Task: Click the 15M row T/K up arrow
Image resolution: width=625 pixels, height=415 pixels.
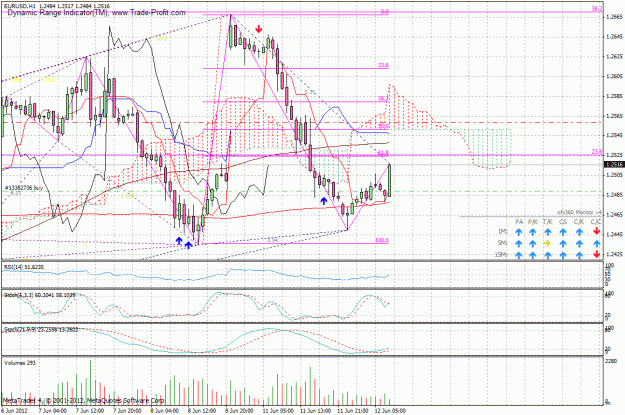Action: pos(548,255)
